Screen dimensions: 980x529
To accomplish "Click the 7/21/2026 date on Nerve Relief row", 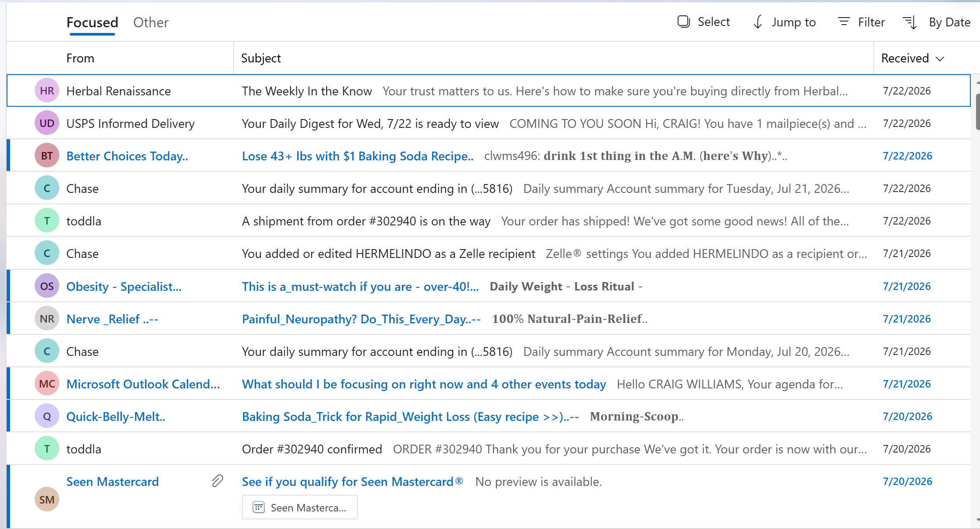I will click(907, 319).
